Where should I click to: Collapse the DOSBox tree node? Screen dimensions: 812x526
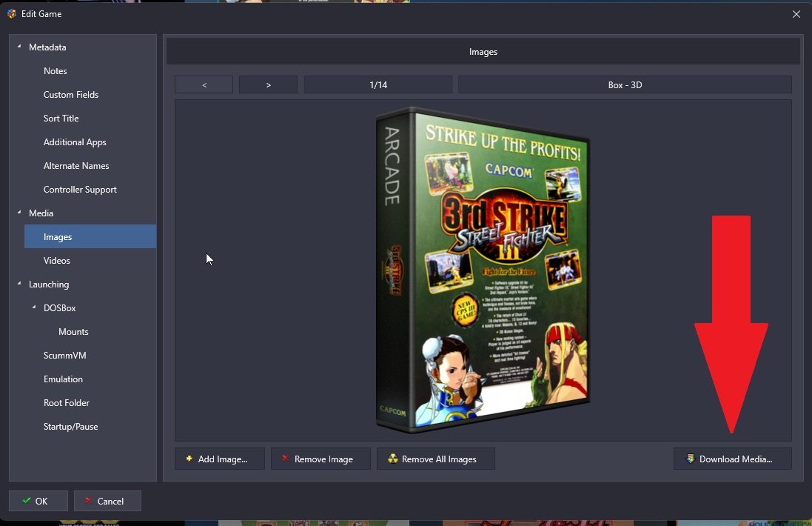[34, 307]
